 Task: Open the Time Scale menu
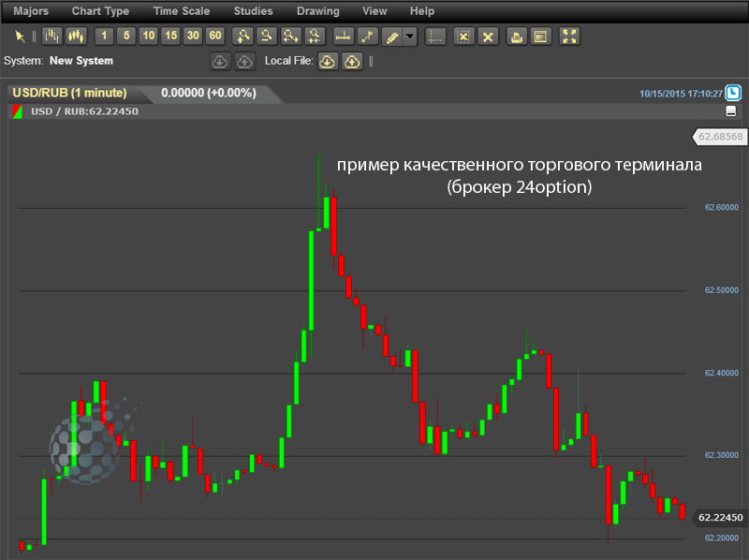(182, 11)
